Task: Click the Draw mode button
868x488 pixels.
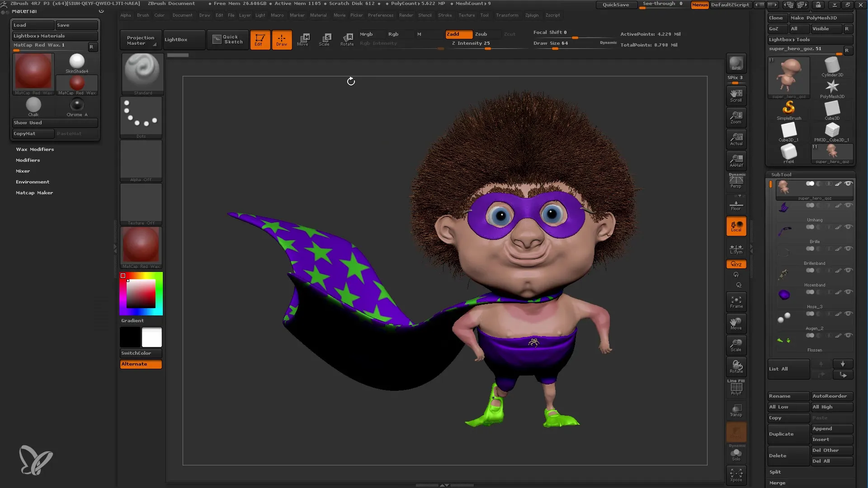Action: (281, 39)
